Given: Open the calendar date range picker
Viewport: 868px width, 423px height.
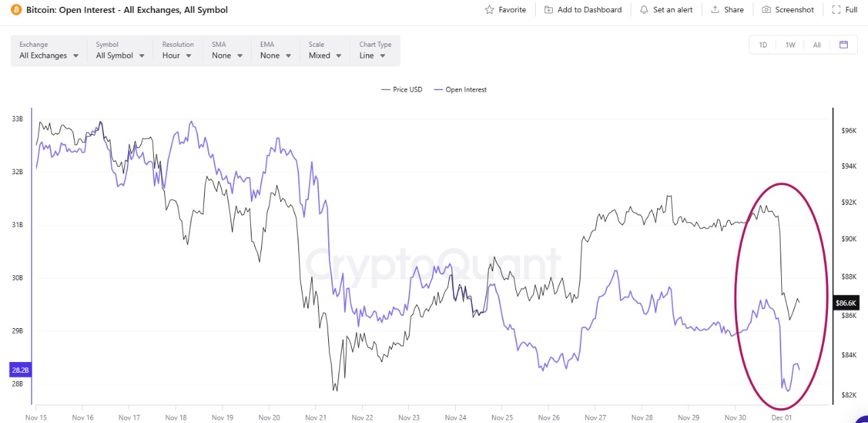Looking at the screenshot, I should 844,44.
